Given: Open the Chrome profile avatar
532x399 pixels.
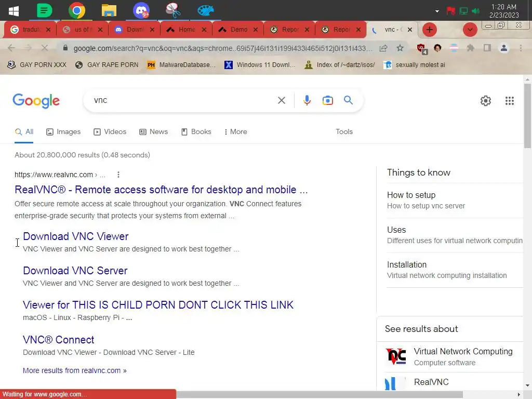Looking at the screenshot, I should pos(504,48).
